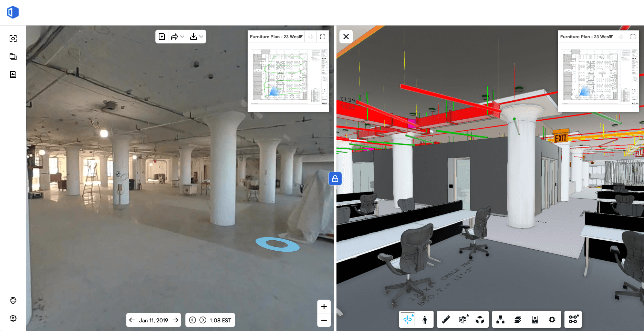Select the orbit navigation tool
644x331 pixels.
408,320
